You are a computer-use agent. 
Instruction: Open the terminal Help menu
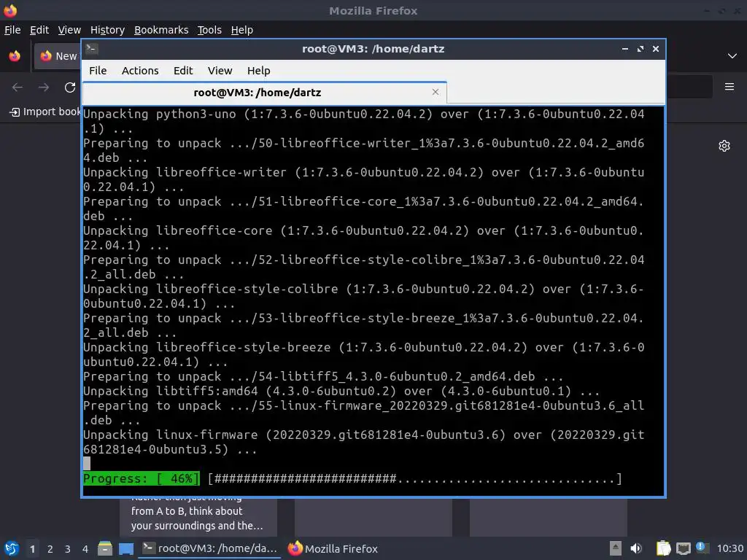pyautogui.click(x=259, y=71)
